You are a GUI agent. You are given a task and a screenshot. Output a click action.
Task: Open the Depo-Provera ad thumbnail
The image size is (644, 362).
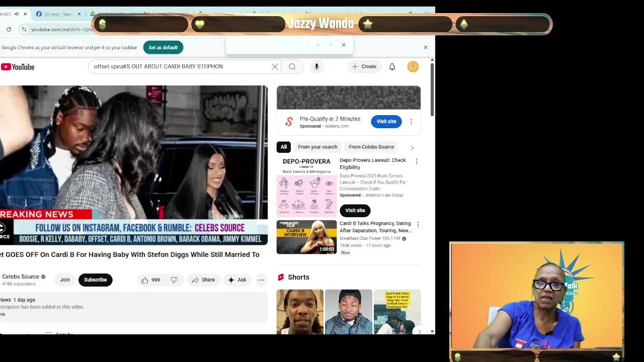coord(306,187)
